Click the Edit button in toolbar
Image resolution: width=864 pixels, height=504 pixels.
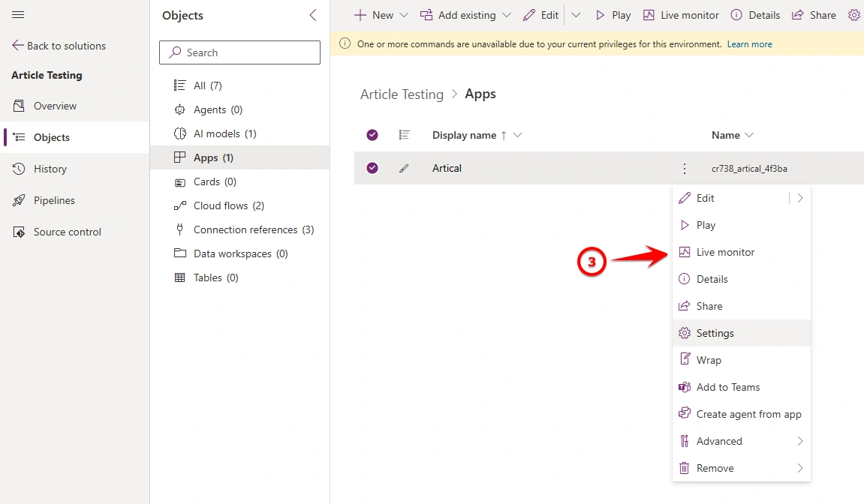point(541,16)
